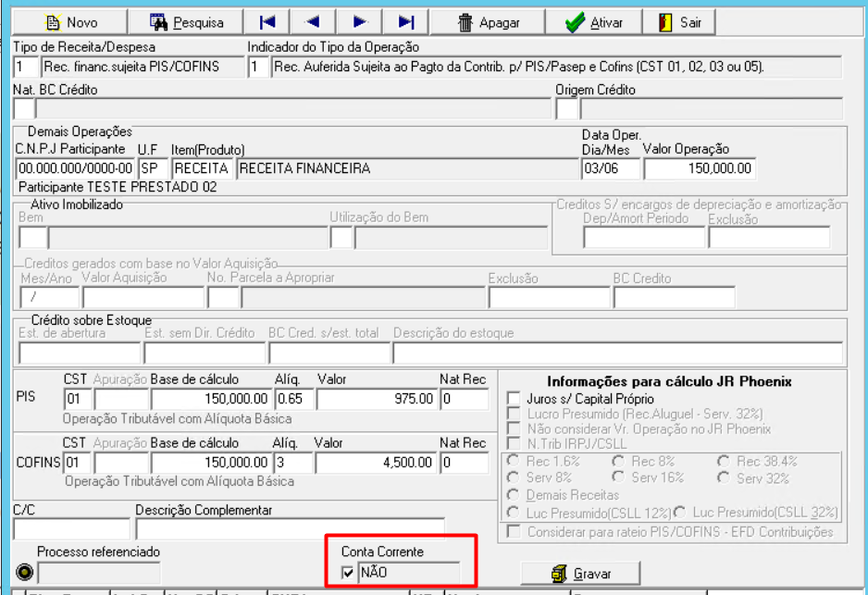Click the Valor Aquisição field
This screenshot has height=595, width=868.
(143, 298)
